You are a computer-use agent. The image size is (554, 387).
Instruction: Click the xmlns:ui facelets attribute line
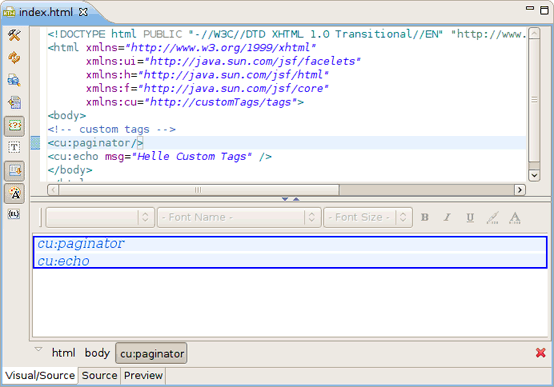223,61
